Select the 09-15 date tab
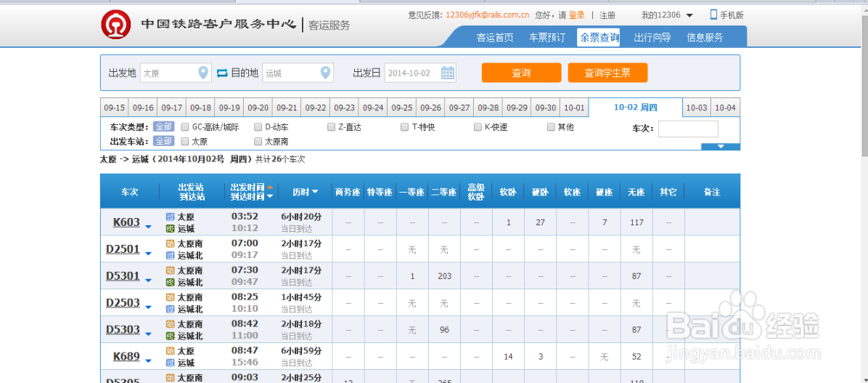The width and height of the screenshot is (868, 383). coord(114,108)
